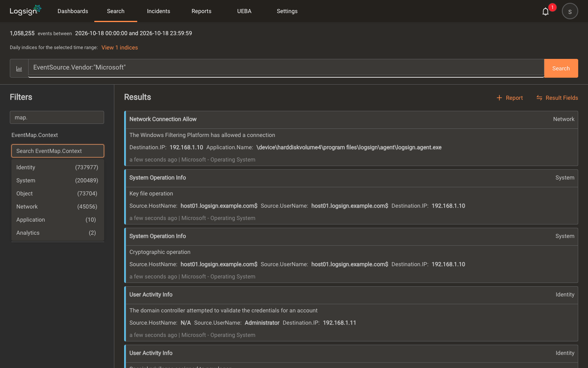Filter by Analytics context

pyautogui.click(x=58, y=233)
